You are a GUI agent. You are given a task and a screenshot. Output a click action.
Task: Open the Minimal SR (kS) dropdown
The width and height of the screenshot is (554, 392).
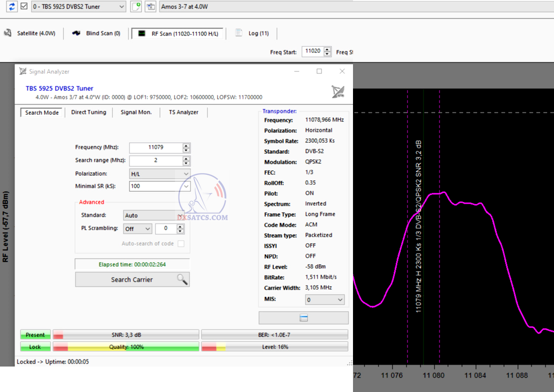click(186, 186)
